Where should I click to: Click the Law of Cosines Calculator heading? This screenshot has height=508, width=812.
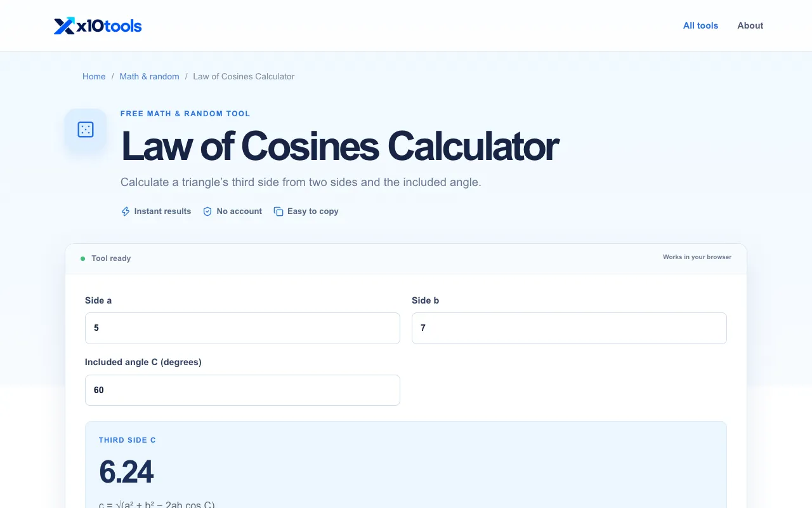(x=339, y=146)
